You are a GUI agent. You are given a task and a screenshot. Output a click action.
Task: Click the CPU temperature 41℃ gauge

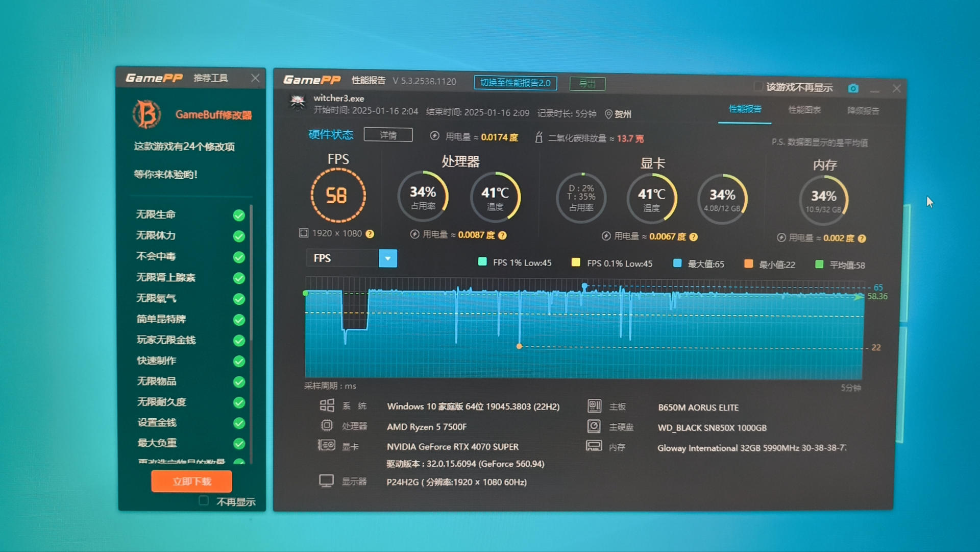point(495,197)
